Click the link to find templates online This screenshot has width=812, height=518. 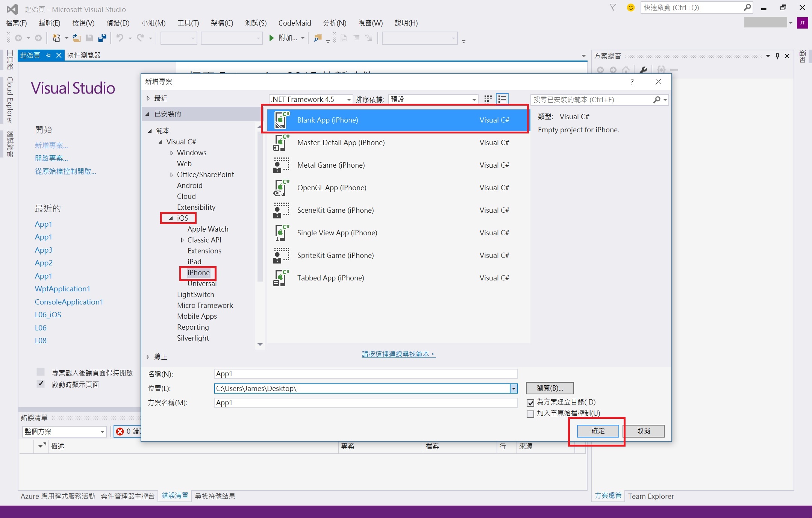point(398,354)
